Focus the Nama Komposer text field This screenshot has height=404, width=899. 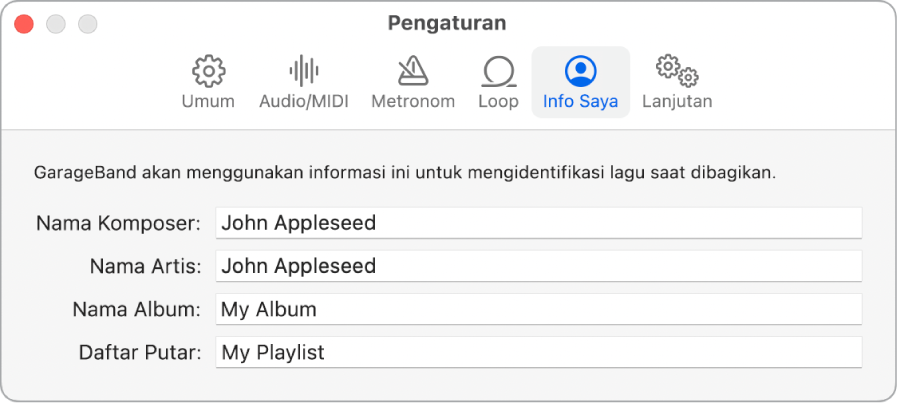[x=539, y=223]
